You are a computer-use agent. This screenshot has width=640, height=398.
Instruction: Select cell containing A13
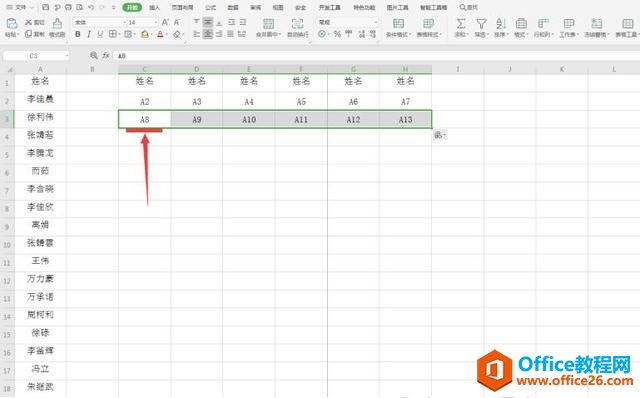click(x=405, y=119)
